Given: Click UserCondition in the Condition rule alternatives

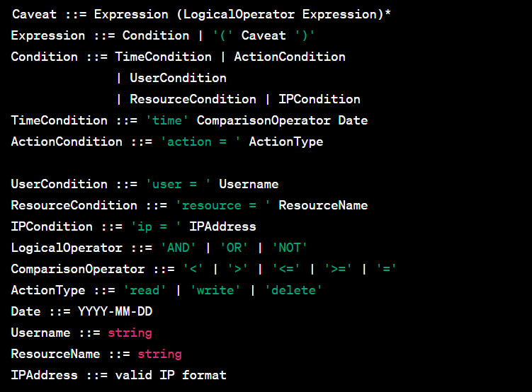Looking at the screenshot, I should pos(178,79).
